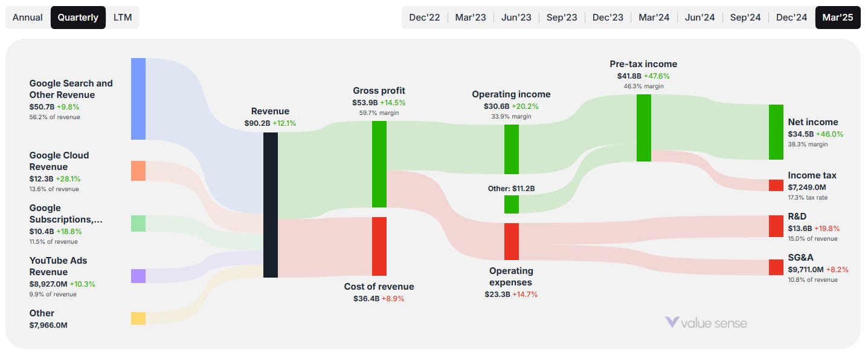Screen dimensions: 868x355
Task: Click the "Operating income" label
Action: coord(512,94)
